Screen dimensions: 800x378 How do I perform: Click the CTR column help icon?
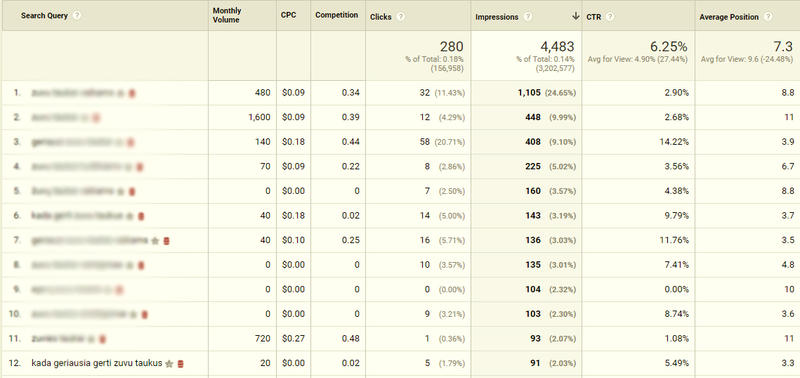click(x=610, y=17)
